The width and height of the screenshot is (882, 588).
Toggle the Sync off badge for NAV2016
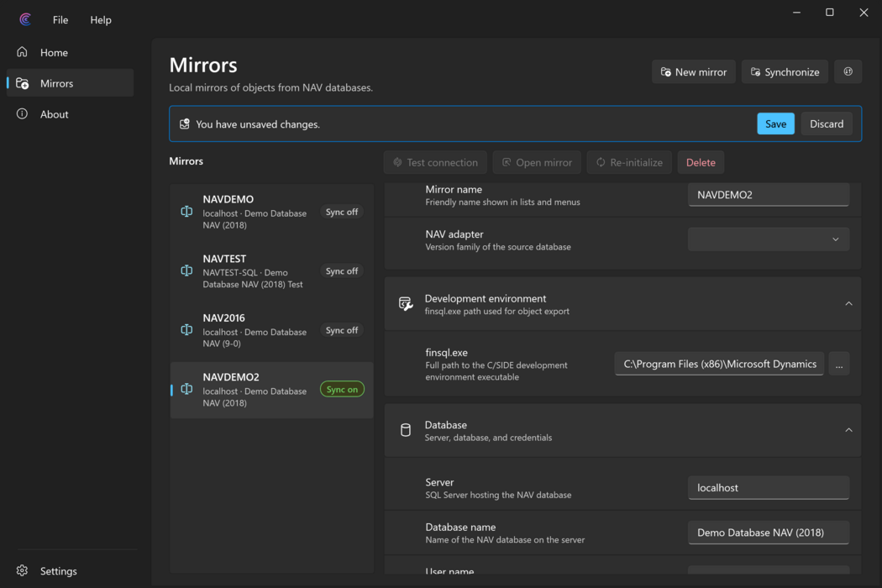[341, 330]
